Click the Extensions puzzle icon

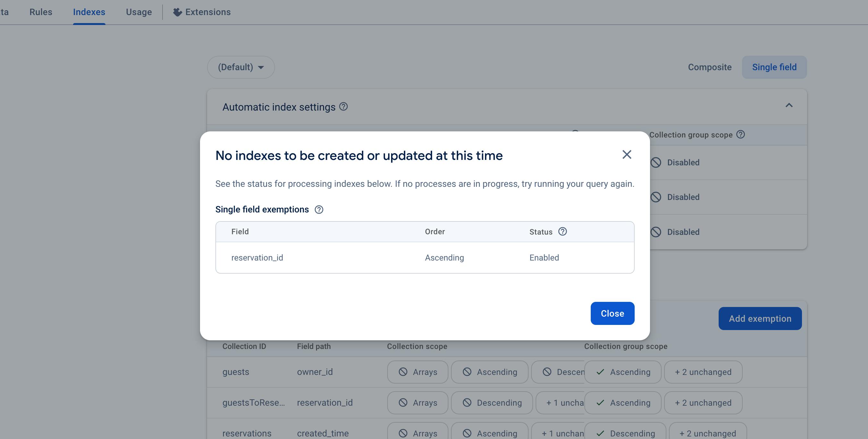[x=177, y=12]
